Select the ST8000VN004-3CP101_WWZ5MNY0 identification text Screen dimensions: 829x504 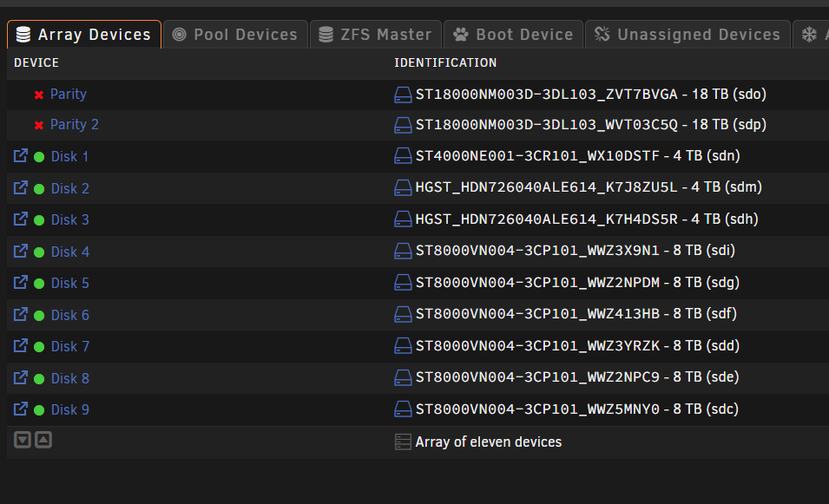click(537, 409)
